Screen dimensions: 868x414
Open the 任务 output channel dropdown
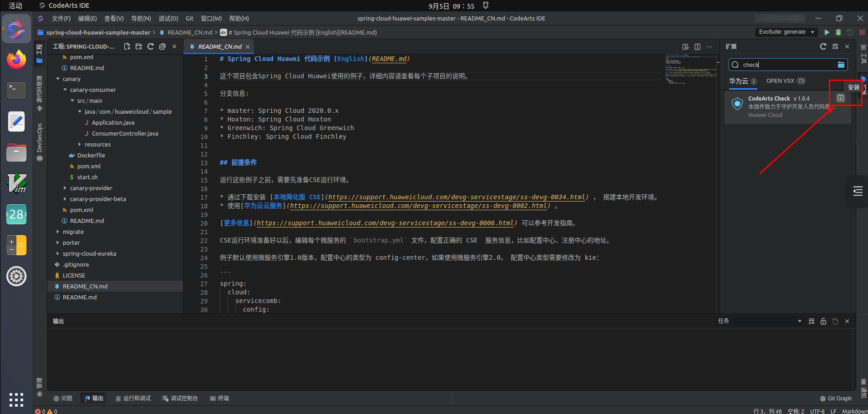(x=759, y=321)
